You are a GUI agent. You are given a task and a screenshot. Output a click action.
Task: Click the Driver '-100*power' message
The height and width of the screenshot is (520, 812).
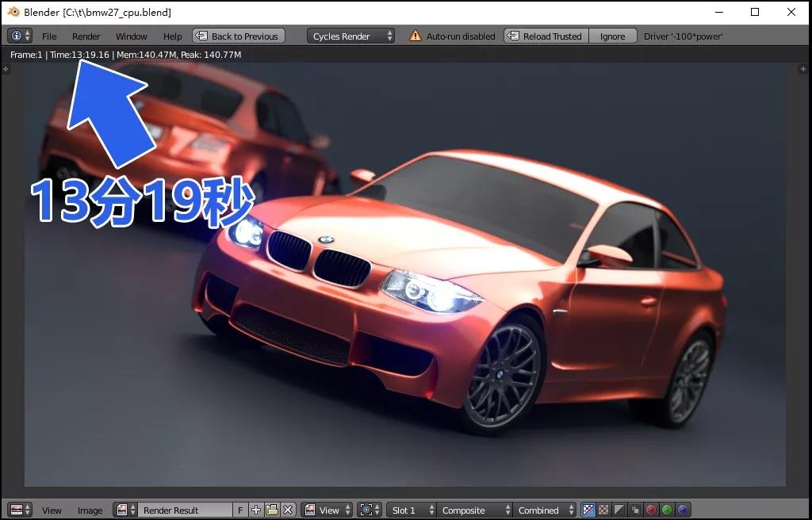tap(683, 36)
